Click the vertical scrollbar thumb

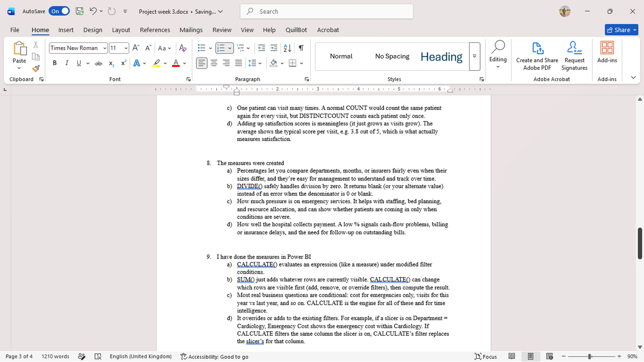click(x=640, y=243)
